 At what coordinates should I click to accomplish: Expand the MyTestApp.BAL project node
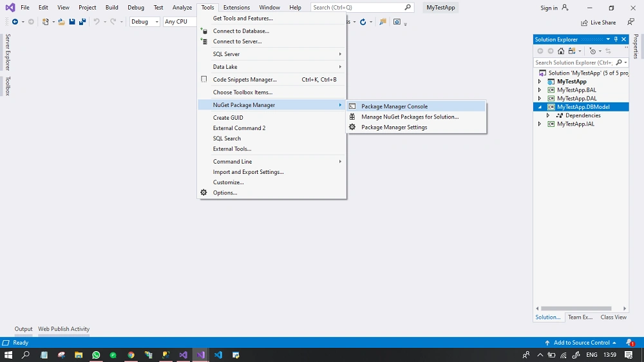(540, 90)
